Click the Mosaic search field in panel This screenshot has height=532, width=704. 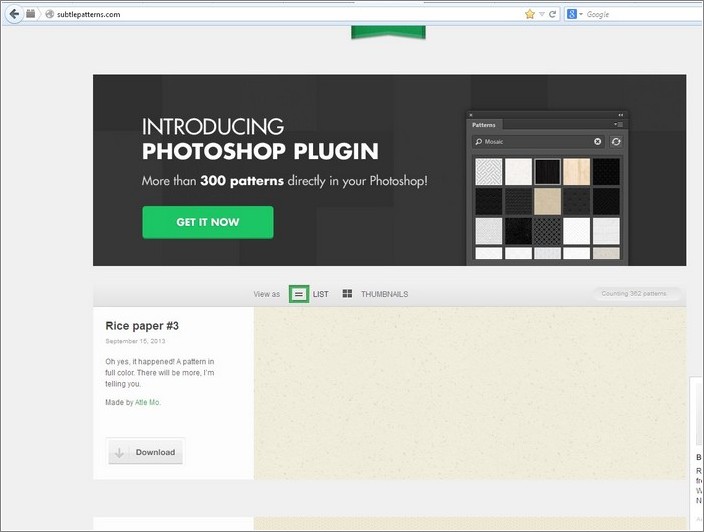538,141
